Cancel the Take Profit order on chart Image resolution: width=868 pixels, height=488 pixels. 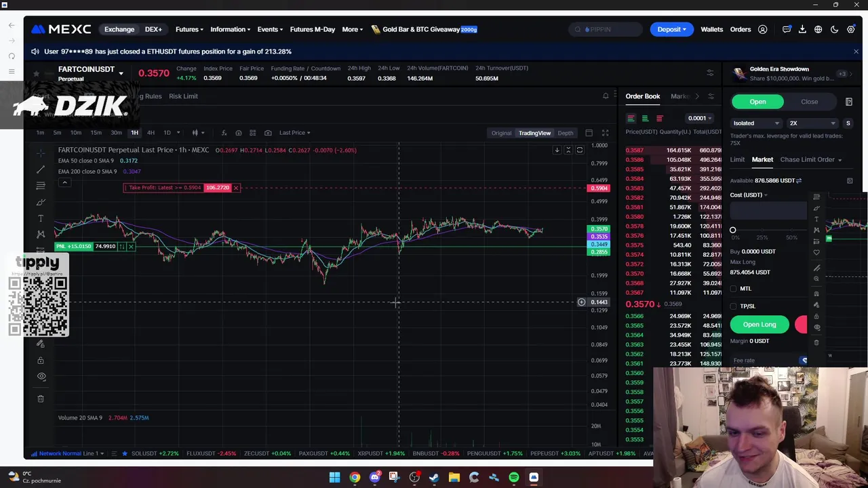(x=236, y=188)
